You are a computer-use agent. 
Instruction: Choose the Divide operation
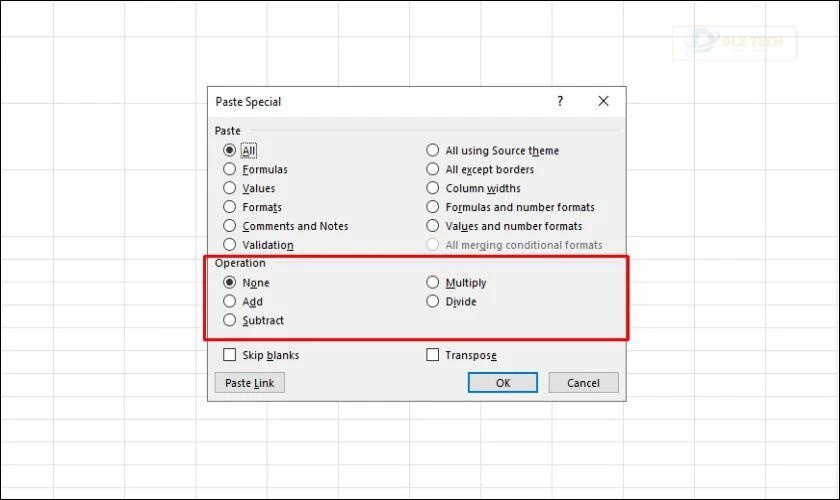click(433, 301)
